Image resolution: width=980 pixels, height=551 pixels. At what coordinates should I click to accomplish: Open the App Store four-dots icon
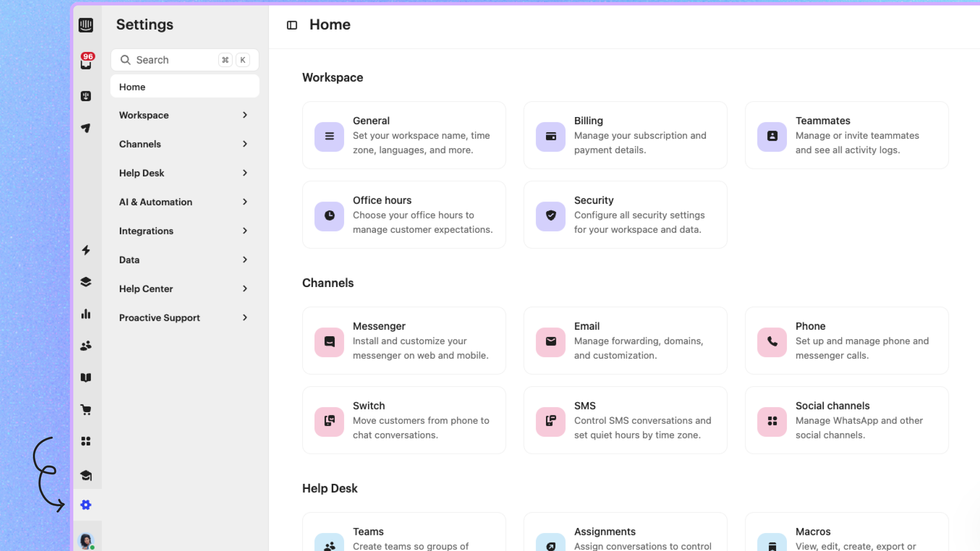coord(86,441)
